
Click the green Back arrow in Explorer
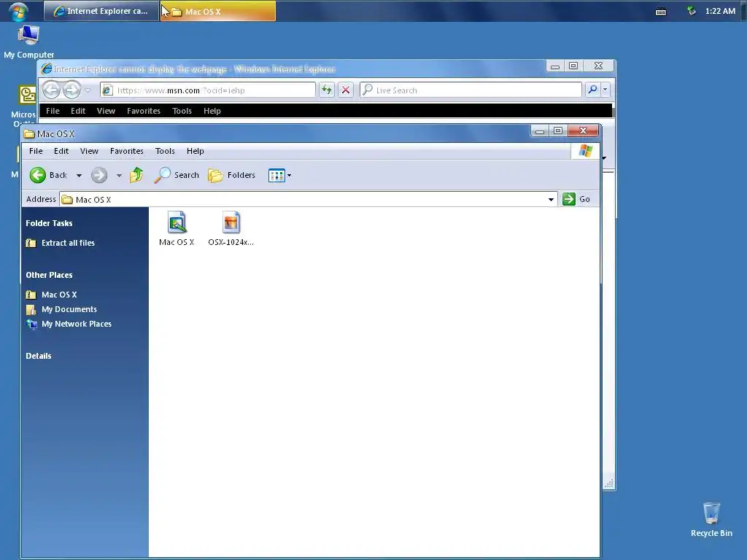(x=38, y=175)
